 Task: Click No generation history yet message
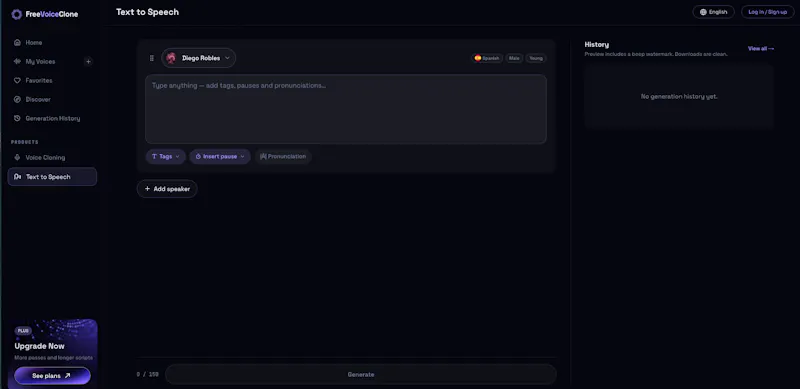click(x=679, y=96)
